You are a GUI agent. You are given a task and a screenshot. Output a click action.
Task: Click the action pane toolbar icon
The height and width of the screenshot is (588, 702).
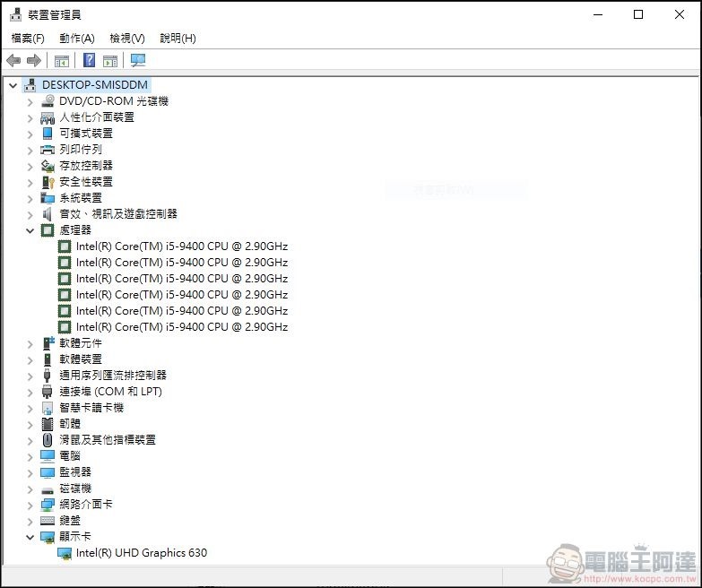110,60
